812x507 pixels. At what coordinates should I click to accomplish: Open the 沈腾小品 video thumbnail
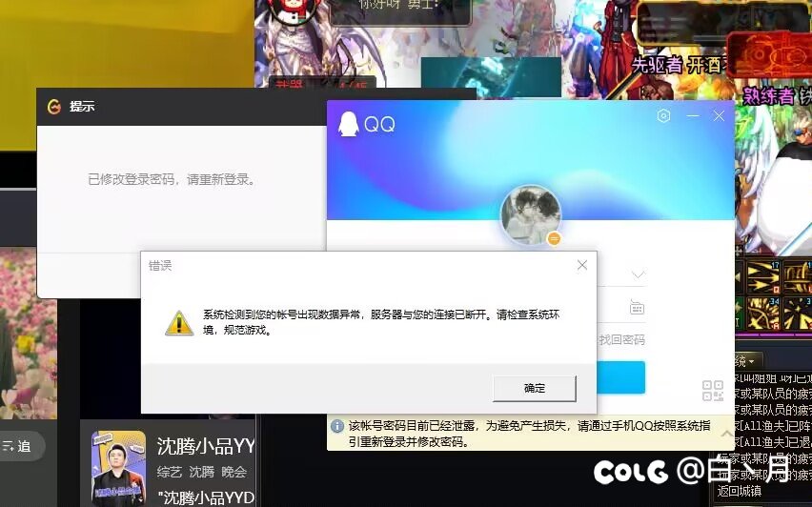tap(118, 469)
